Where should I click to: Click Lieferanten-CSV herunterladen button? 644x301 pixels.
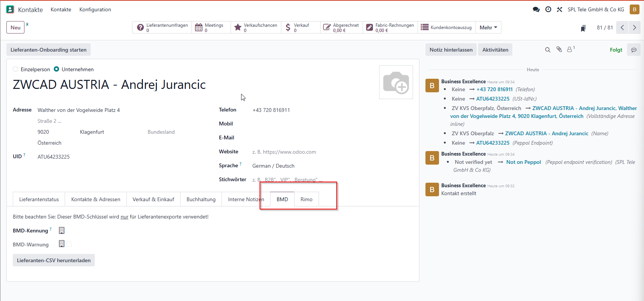click(x=54, y=260)
